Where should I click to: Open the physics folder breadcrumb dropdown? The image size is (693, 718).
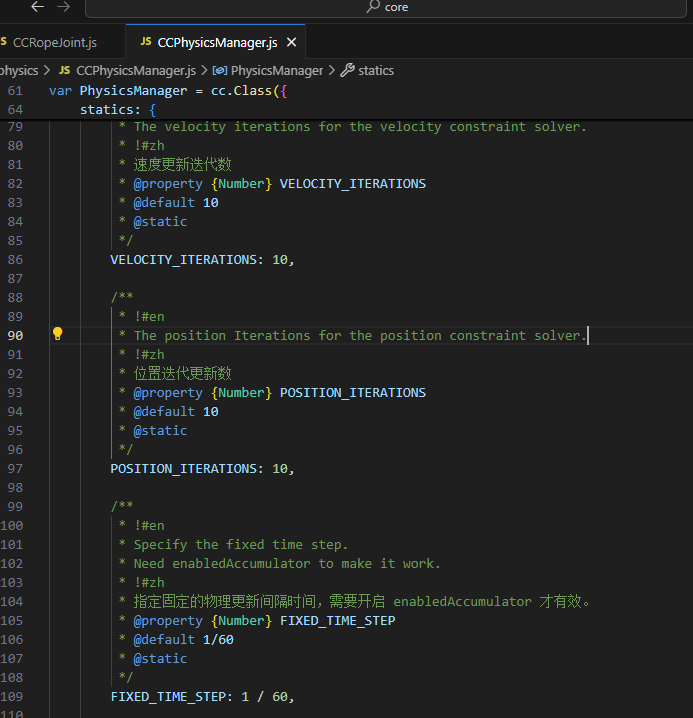[x=18, y=70]
